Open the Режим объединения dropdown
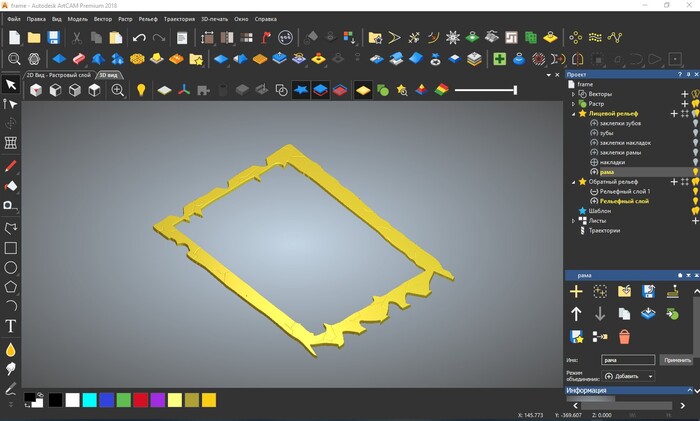The height and width of the screenshot is (421, 700). point(628,376)
